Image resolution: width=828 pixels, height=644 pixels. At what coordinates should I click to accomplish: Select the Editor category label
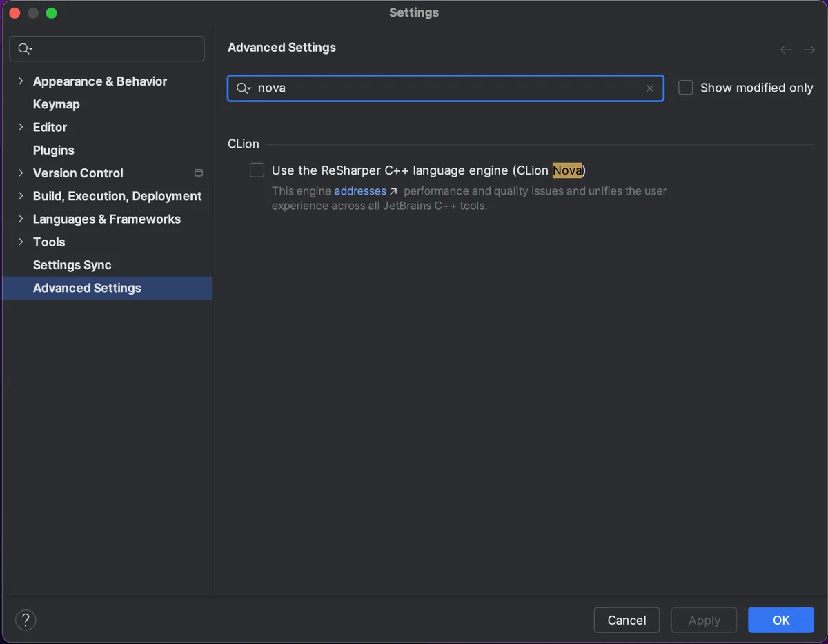pos(50,127)
